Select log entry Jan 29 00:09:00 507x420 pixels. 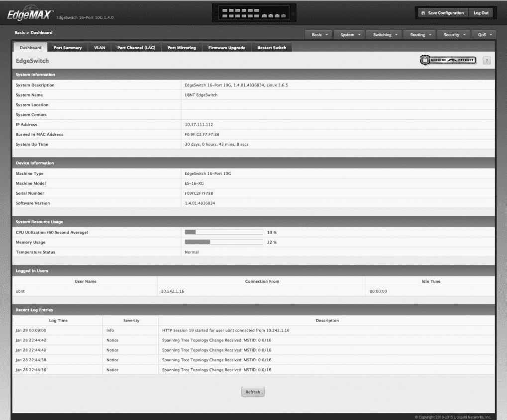click(254, 330)
